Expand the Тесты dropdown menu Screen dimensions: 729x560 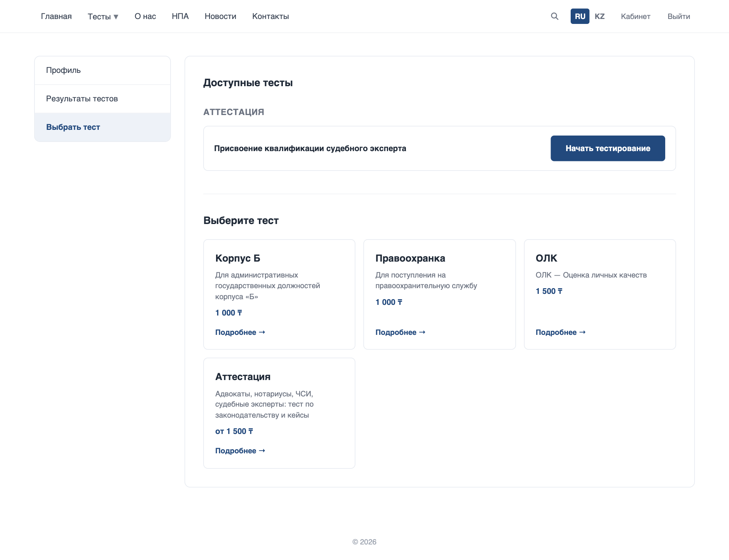click(x=103, y=16)
